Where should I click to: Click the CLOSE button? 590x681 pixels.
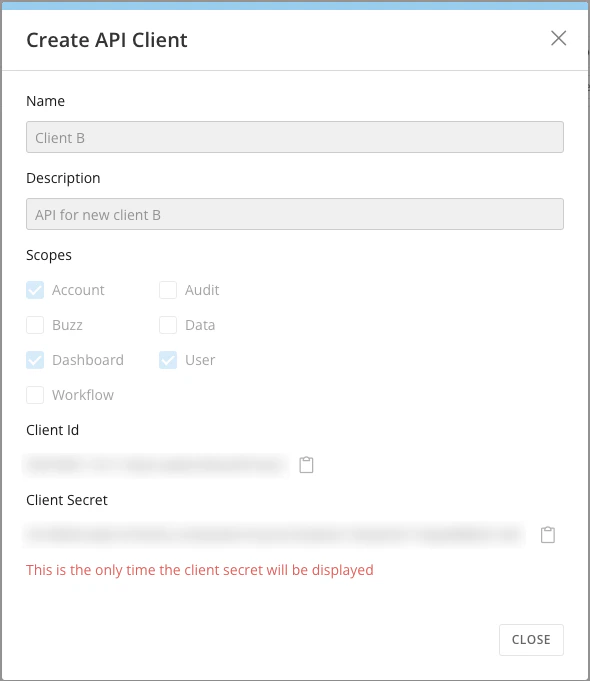click(x=531, y=640)
